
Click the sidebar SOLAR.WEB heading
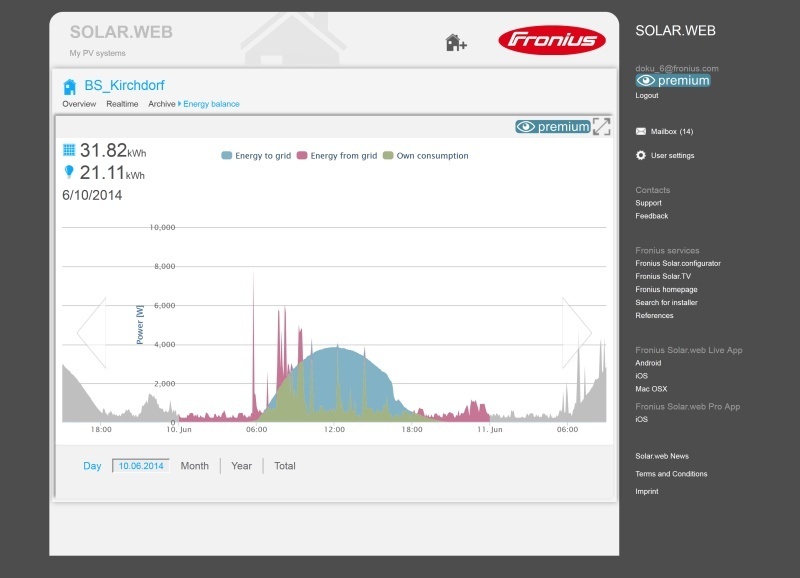point(676,31)
